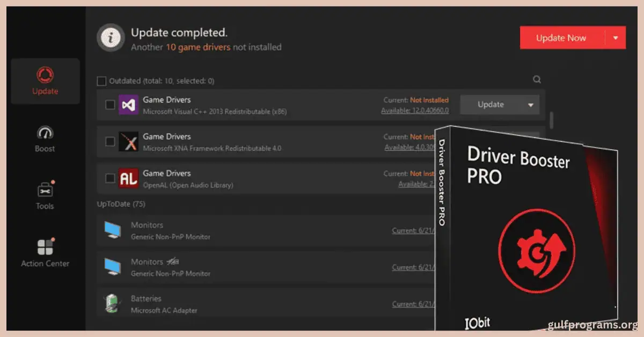The width and height of the screenshot is (644, 337).
Task: Click the Visual C++ 2013 driver icon
Action: pyautogui.click(x=128, y=105)
